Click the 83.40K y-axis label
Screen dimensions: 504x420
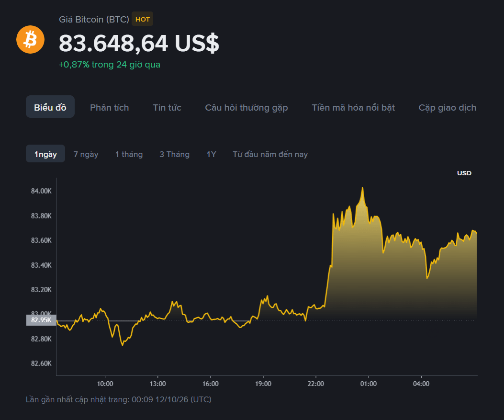(x=41, y=265)
